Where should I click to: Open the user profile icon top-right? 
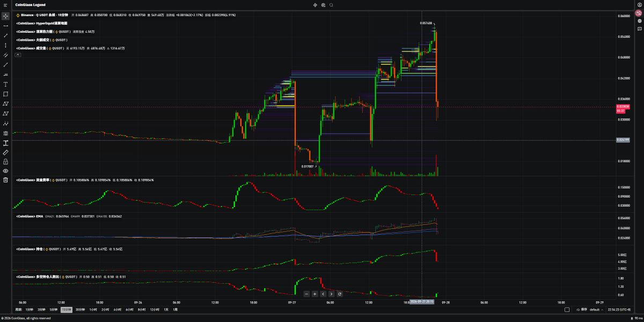coord(639,5)
